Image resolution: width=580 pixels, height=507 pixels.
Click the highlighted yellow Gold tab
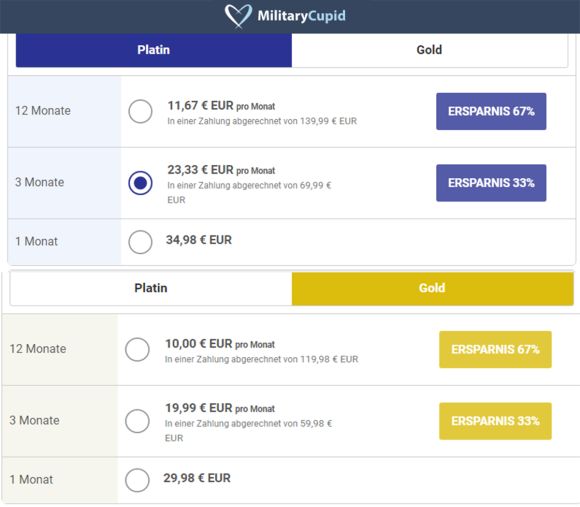coord(432,288)
